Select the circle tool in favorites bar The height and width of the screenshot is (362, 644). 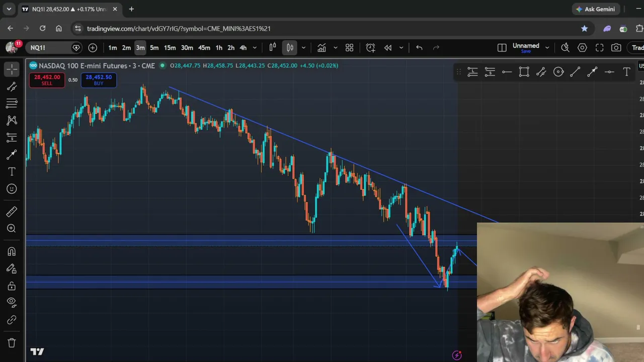pyautogui.click(x=558, y=72)
